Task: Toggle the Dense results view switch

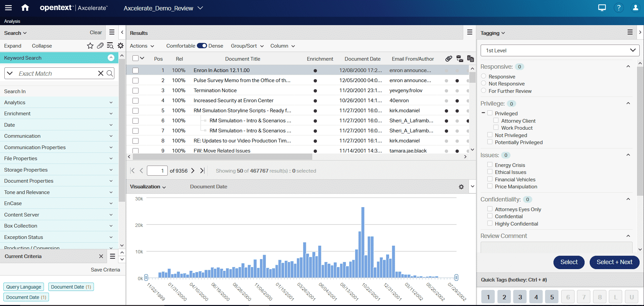Action: click(x=202, y=46)
